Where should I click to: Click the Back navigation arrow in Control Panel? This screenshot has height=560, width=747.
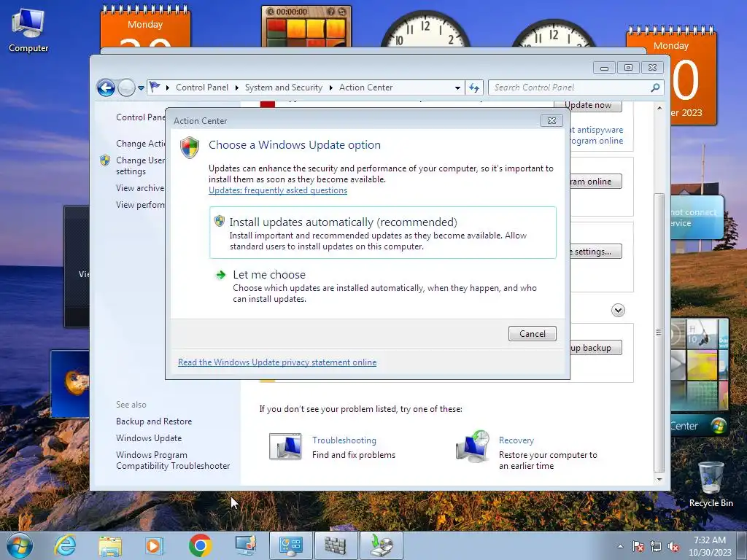(106, 87)
